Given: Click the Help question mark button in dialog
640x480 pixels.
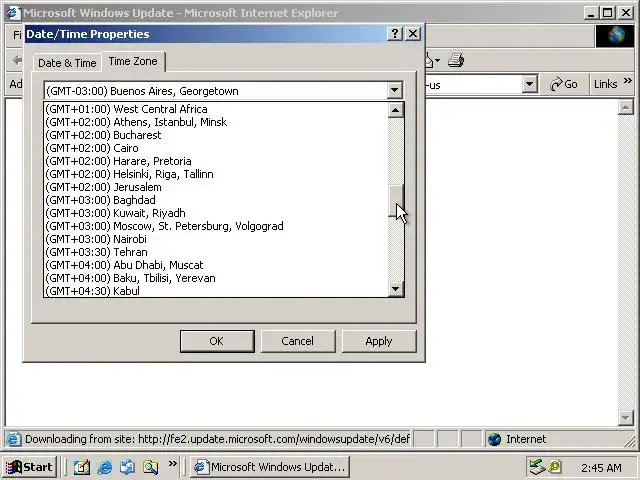Looking at the screenshot, I should tap(395, 33).
